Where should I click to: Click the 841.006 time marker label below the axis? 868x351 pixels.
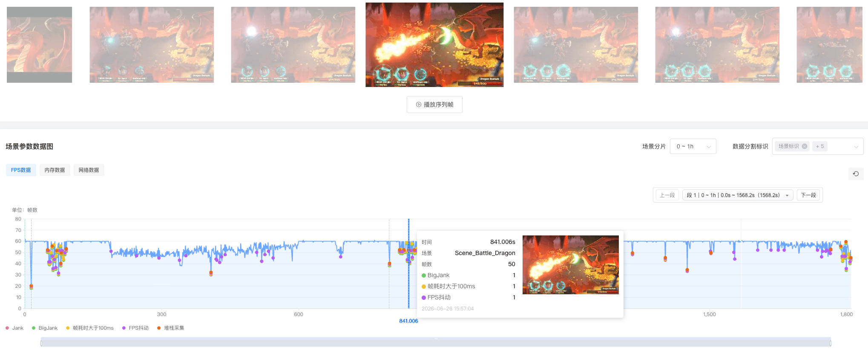click(408, 321)
